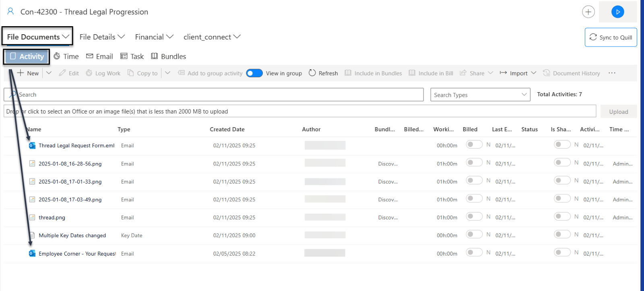Toggle Billed switch for Employee Corner row
The height and width of the screenshot is (291, 644).
pyautogui.click(x=474, y=252)
